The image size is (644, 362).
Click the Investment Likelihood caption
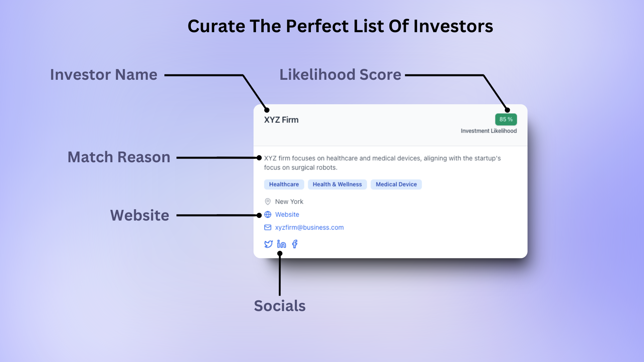click(488, 131)
